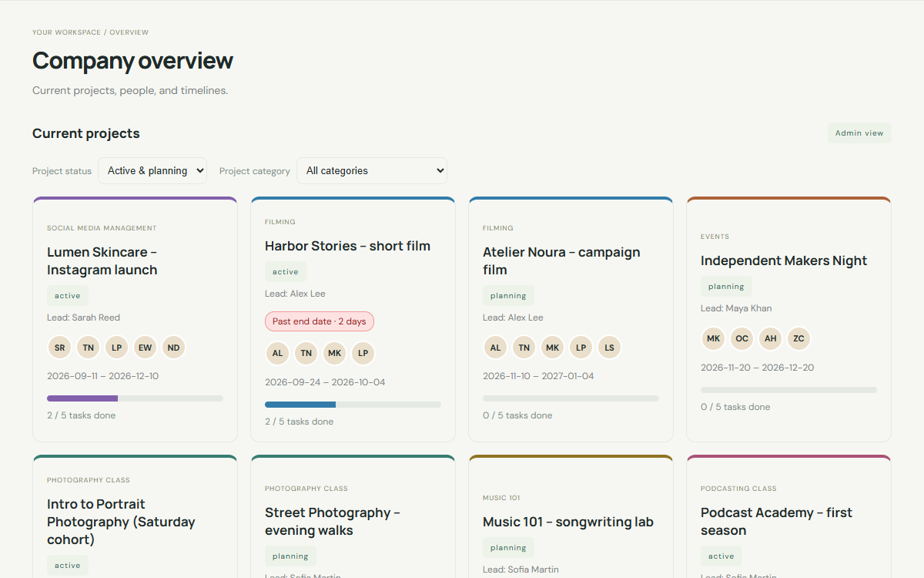Click MK avatar on Independent Makers Night card

coord(714,338)
